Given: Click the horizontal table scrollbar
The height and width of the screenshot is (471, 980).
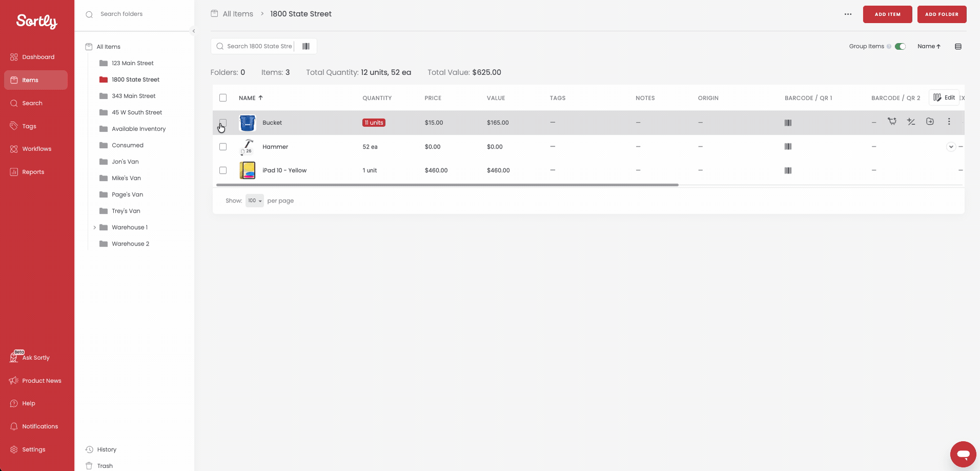Looking at the screenshot, I should tap(447, 185).
